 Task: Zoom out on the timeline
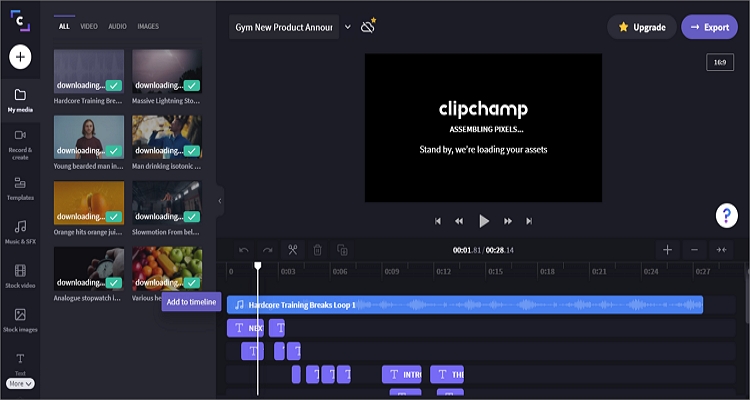point(695,250)
